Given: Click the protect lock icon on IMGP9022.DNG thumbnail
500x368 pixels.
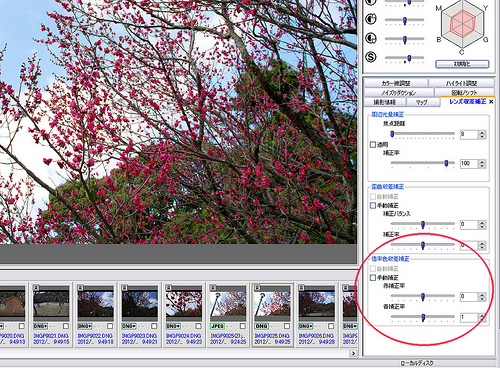Looking at the screenshot, I should (80, 287).
